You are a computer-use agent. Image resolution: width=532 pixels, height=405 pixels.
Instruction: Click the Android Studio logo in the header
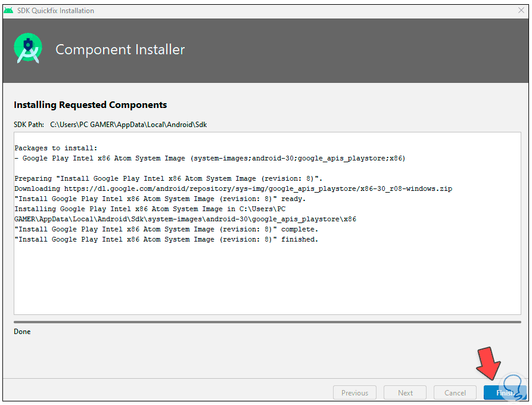coord(28,49)
